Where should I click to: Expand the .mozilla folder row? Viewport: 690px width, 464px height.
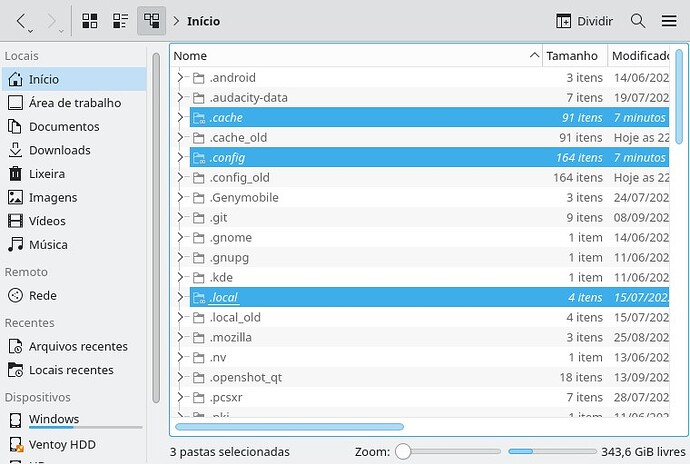[180, 338]
